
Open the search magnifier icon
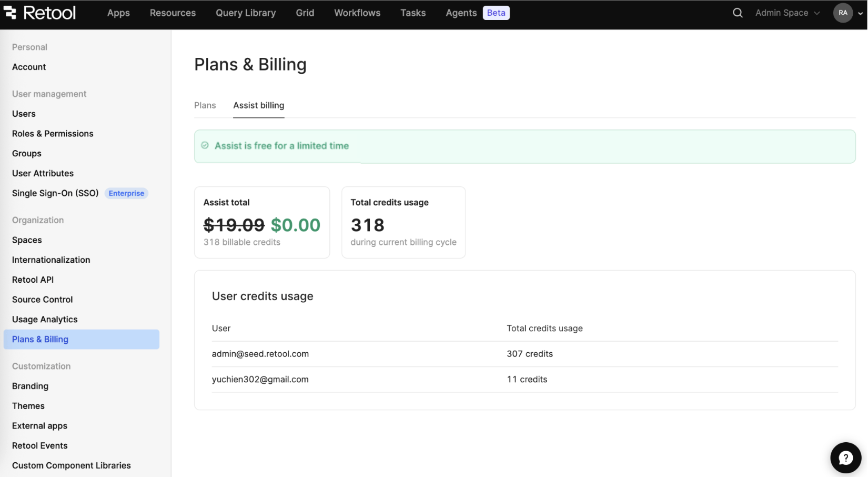tap(738, 13)
